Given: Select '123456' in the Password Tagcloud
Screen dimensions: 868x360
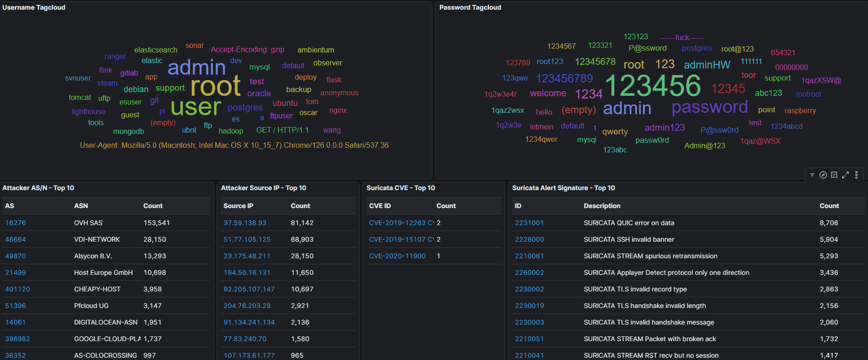Looking at the screenshot, I should point(652,86).
